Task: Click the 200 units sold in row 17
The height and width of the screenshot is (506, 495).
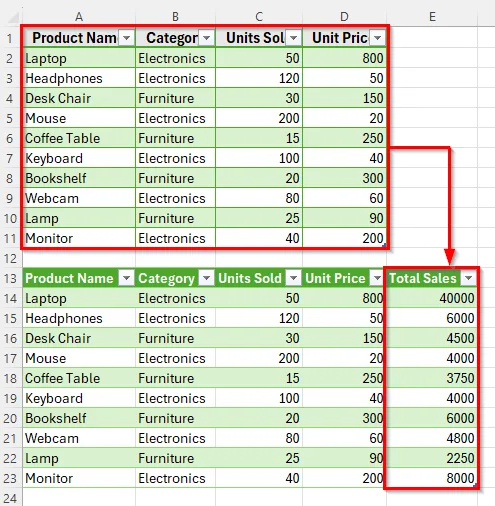Action: pos(259,358)
